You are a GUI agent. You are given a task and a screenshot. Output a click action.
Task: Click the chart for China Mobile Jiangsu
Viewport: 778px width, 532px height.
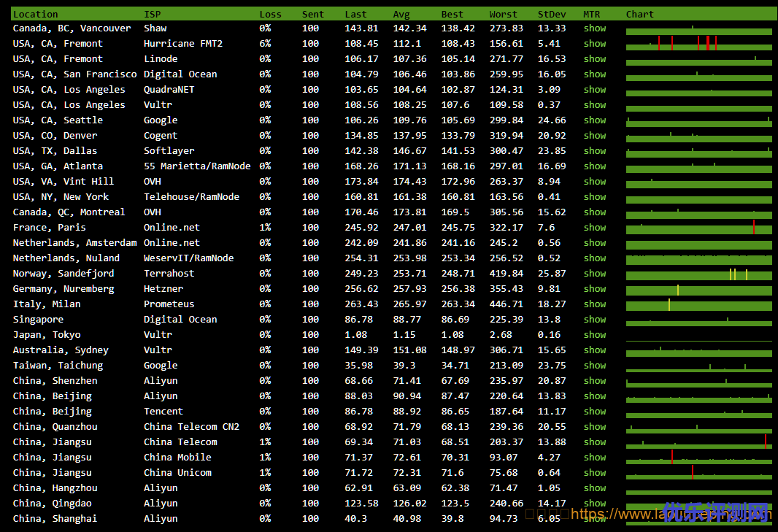[698, 458]
